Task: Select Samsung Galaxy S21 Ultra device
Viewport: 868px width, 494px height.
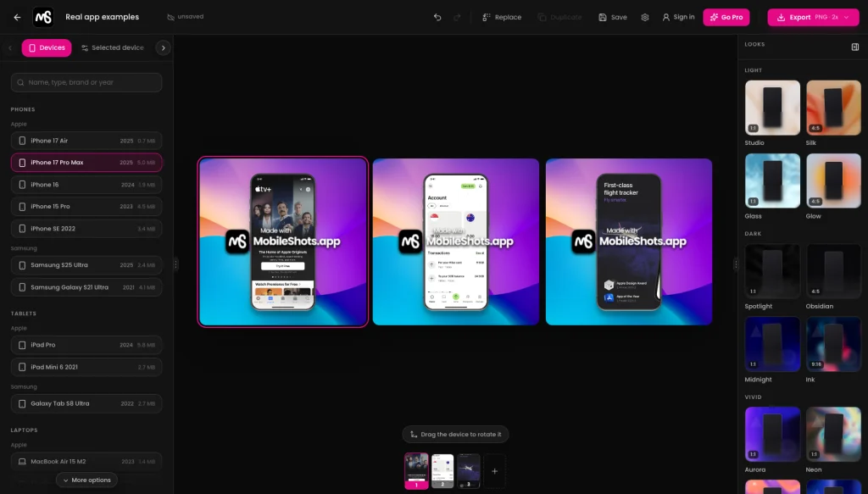Action: (x=86, y=287)
